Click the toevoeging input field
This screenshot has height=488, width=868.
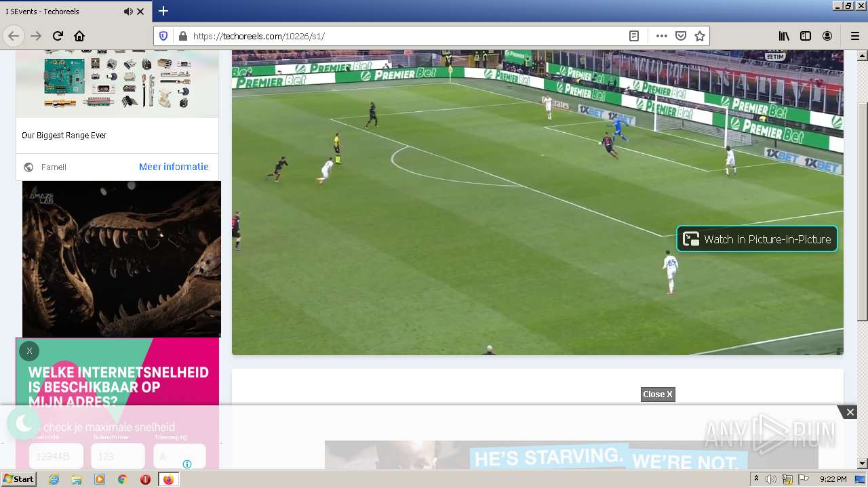tap(180, 456)
